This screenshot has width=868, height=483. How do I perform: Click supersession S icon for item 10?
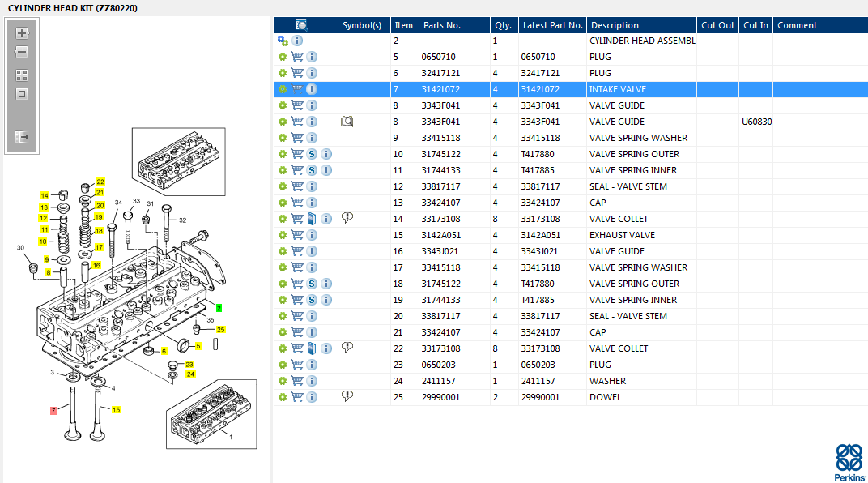(x=312, y=154)
